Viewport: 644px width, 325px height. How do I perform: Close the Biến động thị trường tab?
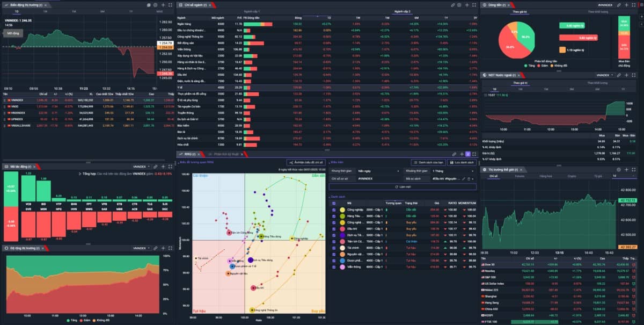tap(46, 5)
